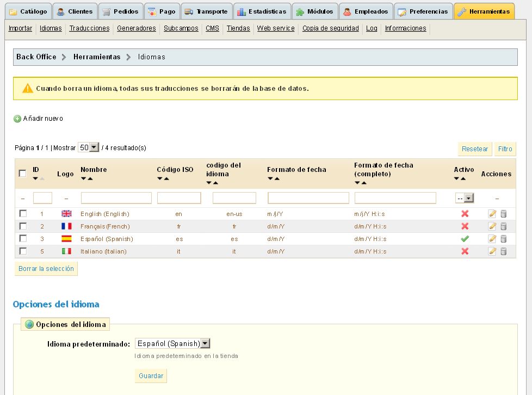Sort by ID descending arrow

35,178
